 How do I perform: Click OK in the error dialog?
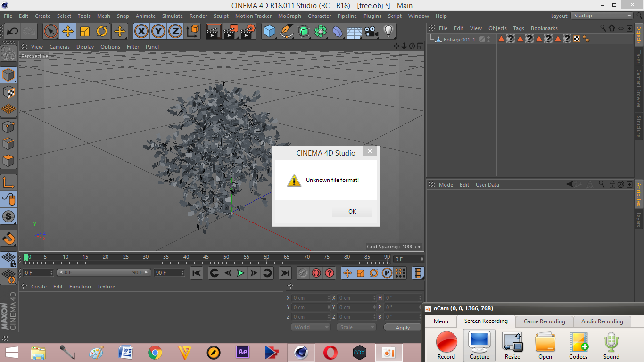click(352, 212)
